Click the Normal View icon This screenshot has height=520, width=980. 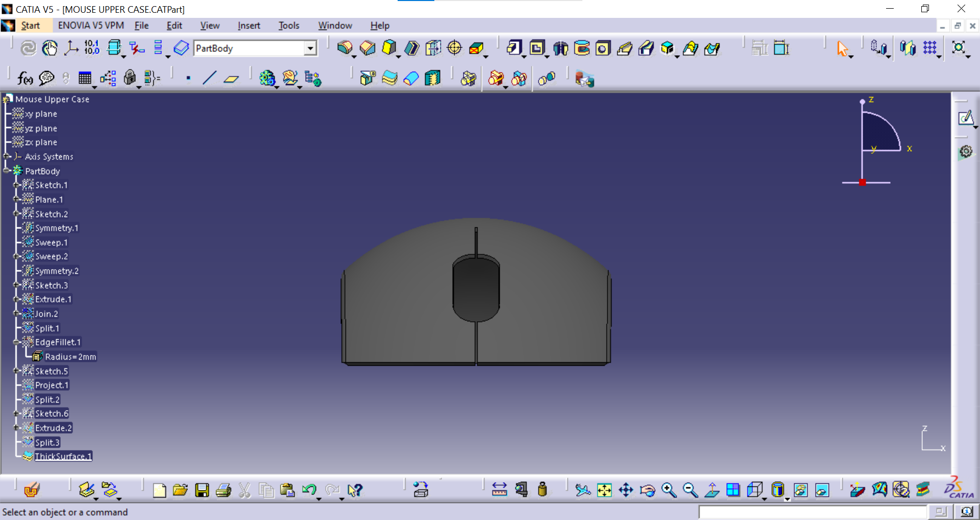point(712,490)
